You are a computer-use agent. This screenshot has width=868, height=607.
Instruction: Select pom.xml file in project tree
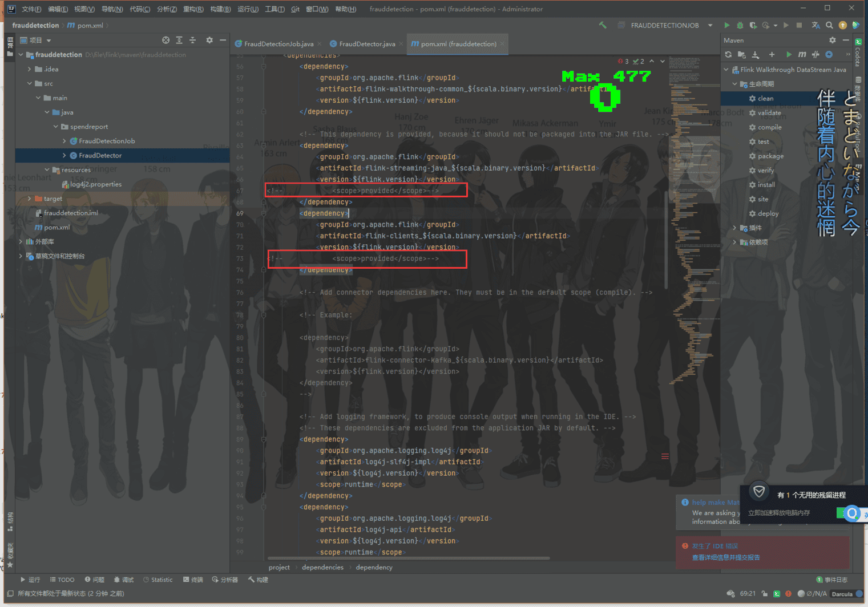pos(56,227)
